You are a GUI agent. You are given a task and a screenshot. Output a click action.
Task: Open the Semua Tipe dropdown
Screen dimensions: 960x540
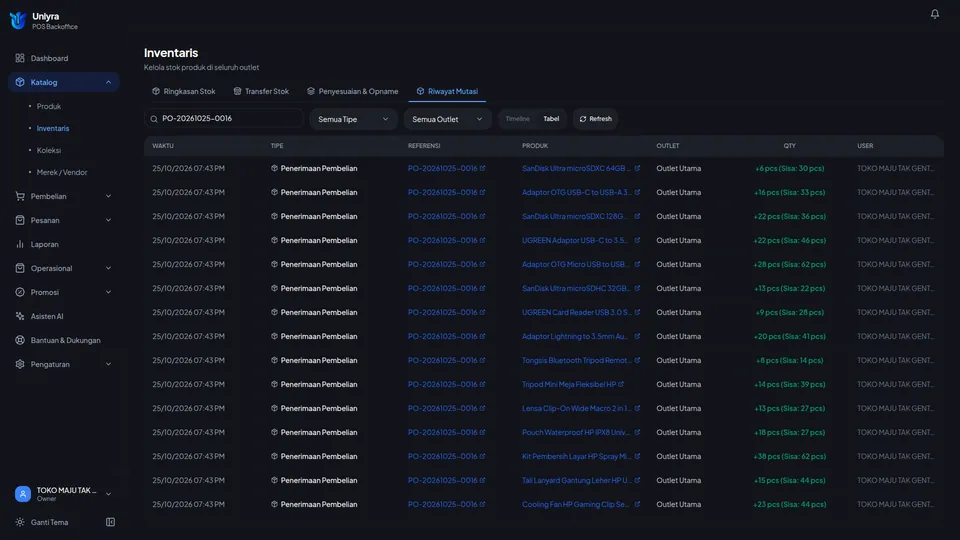coord(353,119)
